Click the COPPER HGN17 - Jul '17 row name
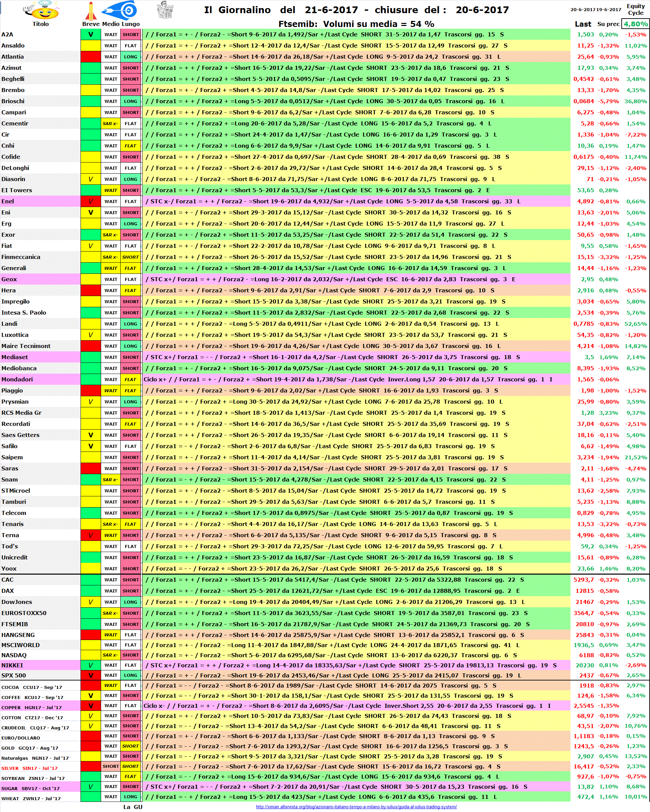This screenshot has height=812, width=650. pos(31,708)
